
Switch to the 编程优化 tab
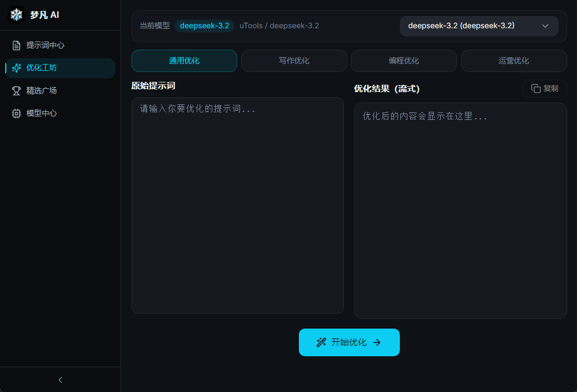tap(403, 61)
